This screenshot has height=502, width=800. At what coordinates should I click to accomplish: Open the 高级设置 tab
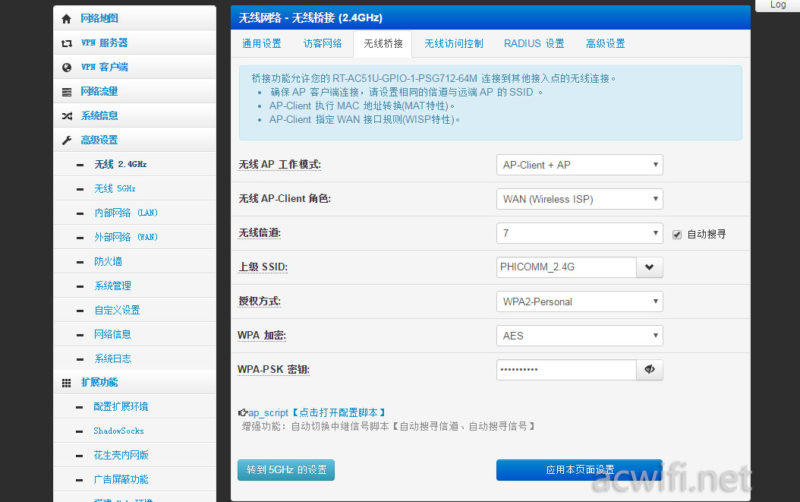coord(605,43)
